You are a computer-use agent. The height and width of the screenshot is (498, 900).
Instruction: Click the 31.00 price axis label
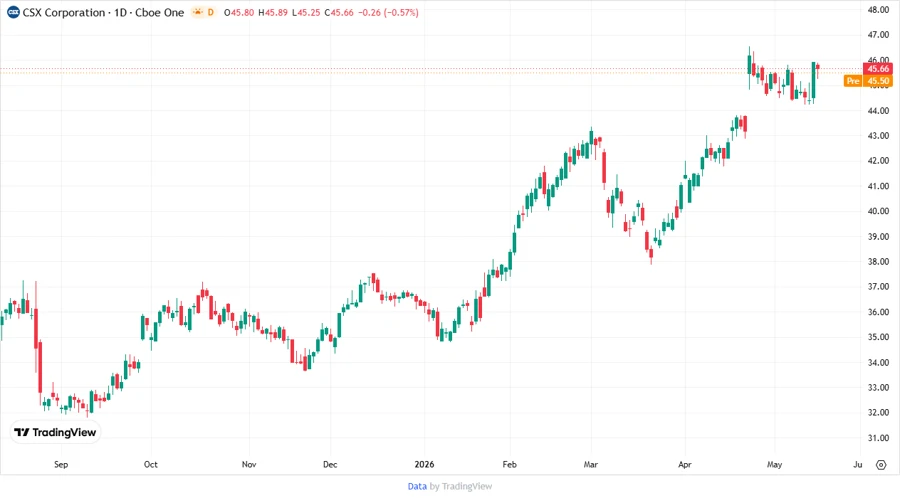[878, 438]
